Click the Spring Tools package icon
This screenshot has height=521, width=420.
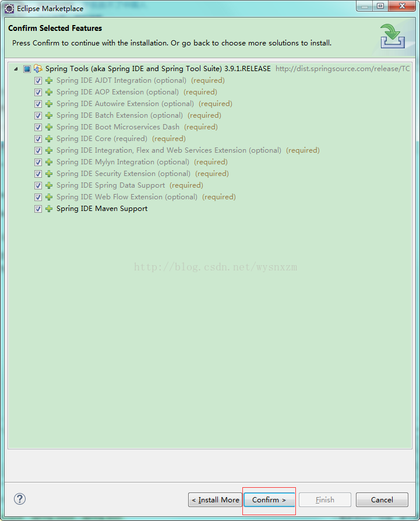pyautogui.click(x=38, y=69)
